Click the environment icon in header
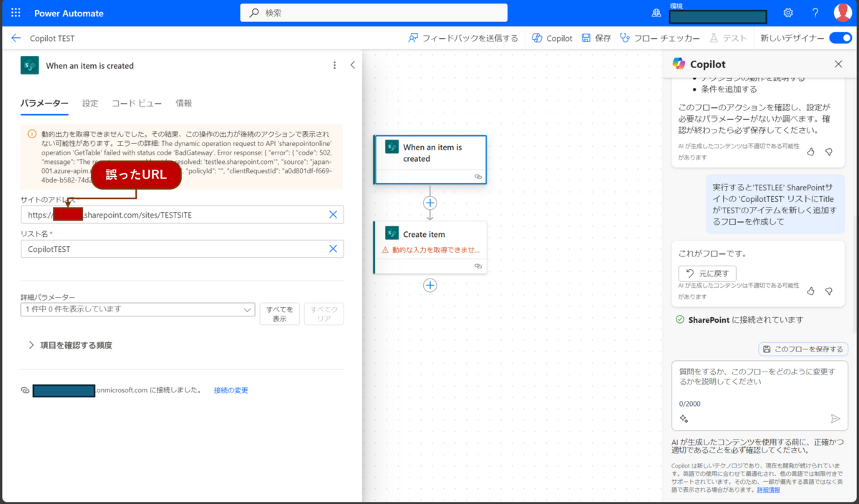 [656, 13]
